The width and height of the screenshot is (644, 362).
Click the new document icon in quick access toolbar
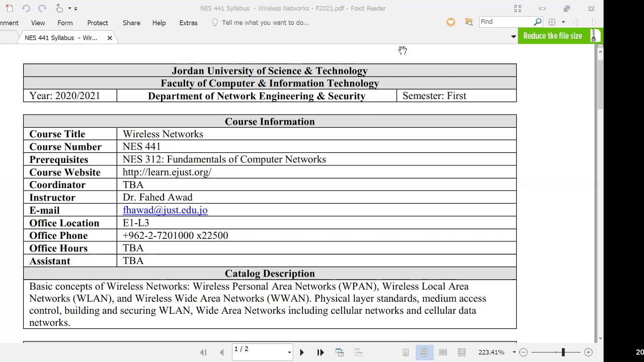click(9, 8)
